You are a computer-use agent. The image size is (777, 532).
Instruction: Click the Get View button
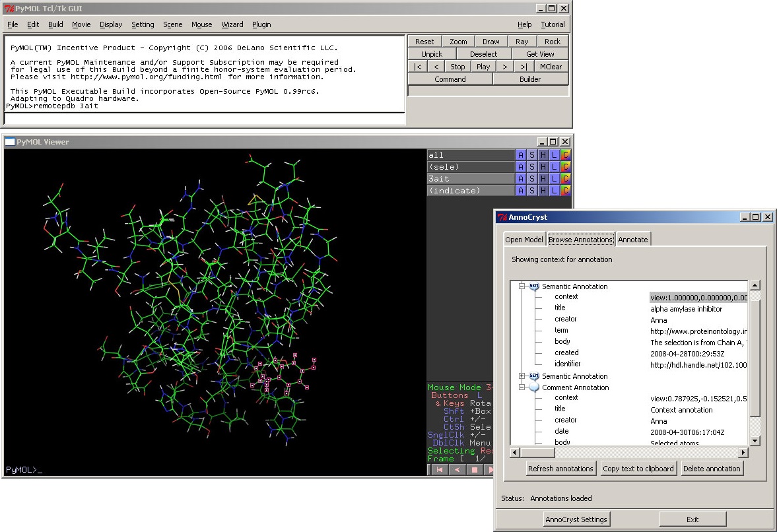[540, 54]
